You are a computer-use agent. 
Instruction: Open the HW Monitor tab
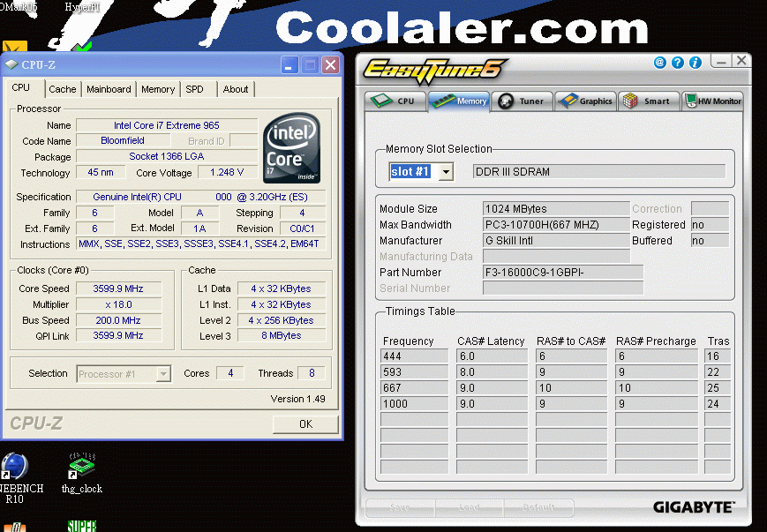(713, 101)
